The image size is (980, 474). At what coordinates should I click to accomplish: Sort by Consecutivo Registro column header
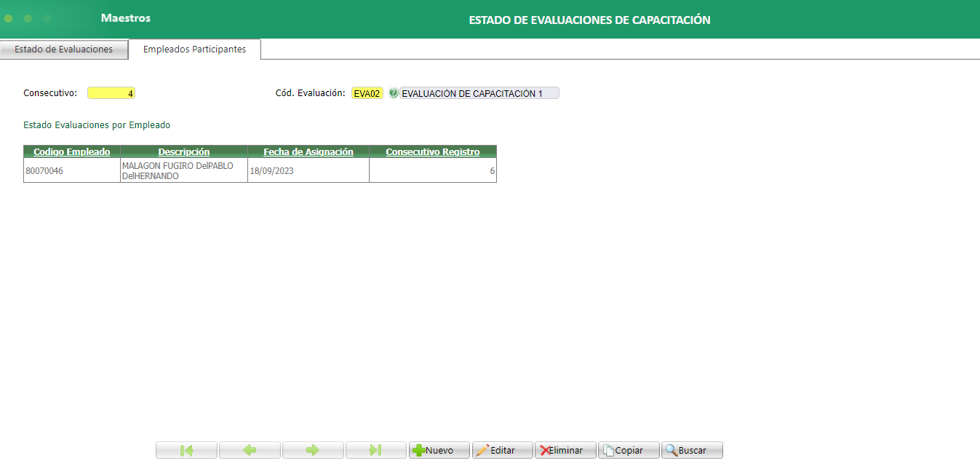point(433,151)
